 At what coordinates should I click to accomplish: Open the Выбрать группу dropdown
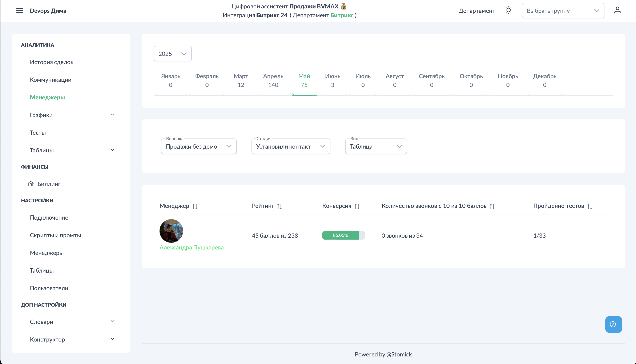coord(563,11)
